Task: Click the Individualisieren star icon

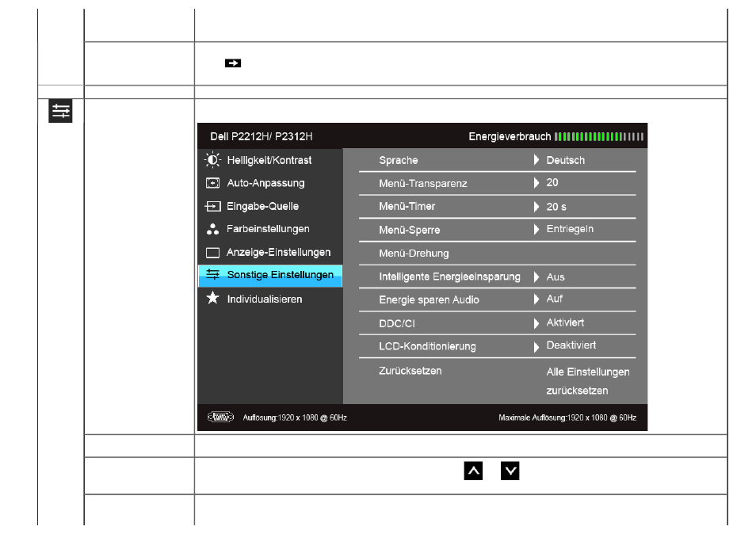Action: point(212,298)
